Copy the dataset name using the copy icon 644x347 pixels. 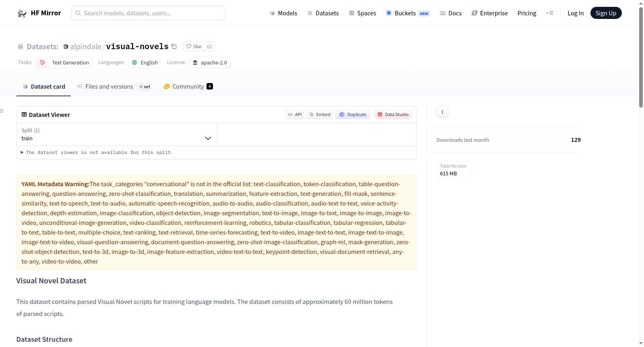(x=174, y=46)
